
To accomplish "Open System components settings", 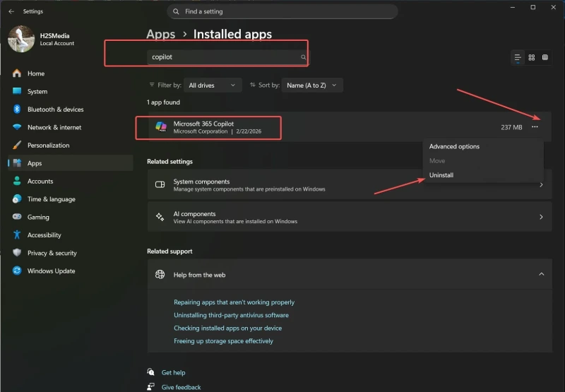I will pos(349,185).
